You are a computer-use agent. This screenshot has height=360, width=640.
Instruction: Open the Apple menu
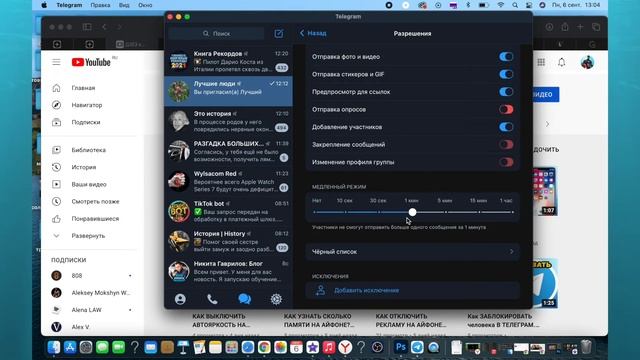click(44, 5)
